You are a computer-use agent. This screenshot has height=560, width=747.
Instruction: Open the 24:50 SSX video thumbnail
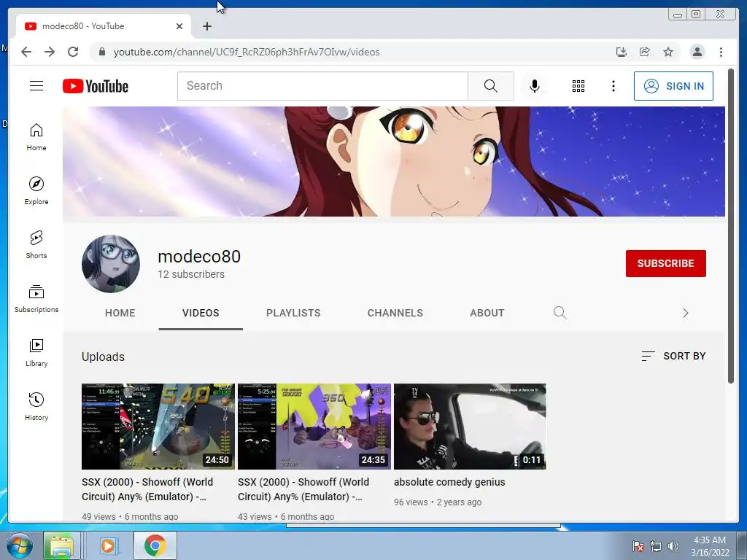[x=158, y=426]
